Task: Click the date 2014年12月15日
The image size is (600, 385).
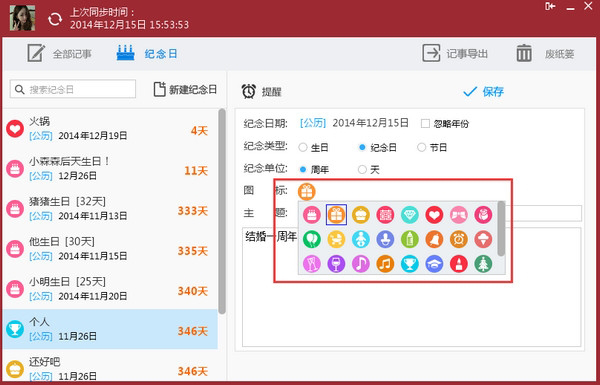Action: tap(370, 123)
